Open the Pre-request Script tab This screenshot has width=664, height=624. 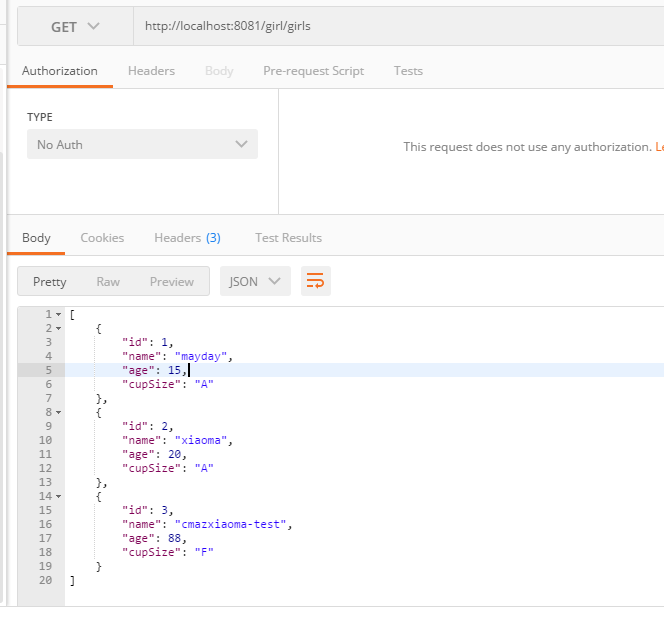pos(313,71)
